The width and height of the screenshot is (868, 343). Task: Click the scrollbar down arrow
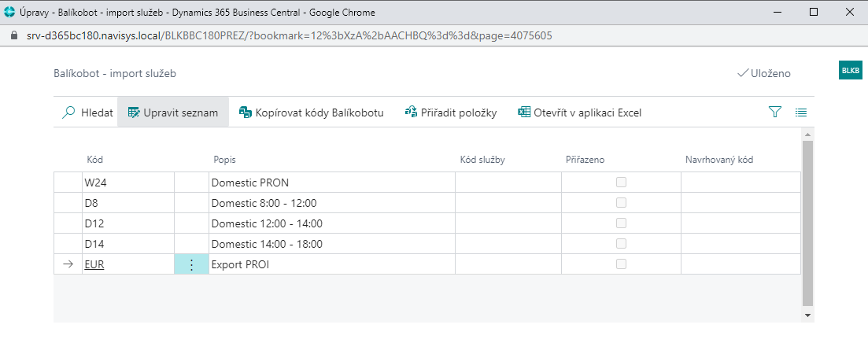[807, 315]
